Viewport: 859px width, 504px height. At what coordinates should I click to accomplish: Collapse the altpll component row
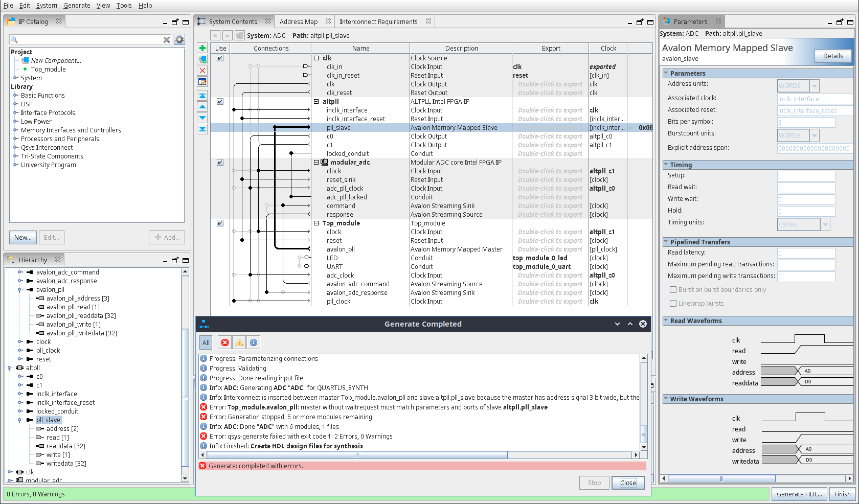click(x=317, y=102)
